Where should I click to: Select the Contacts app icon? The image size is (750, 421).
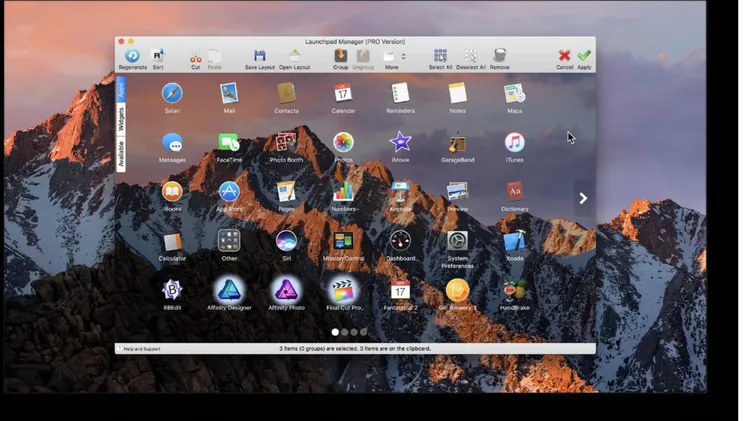(286, 93)
